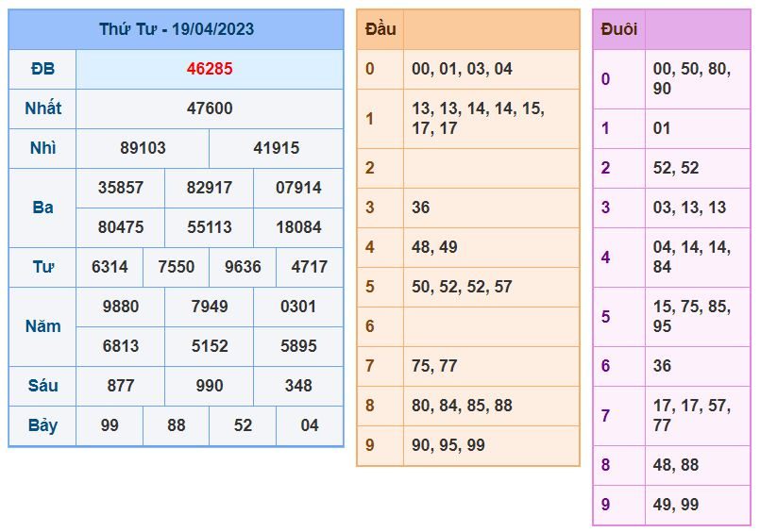This screenshot has width=760, height=532.
Task: Select Đuôi values 15, 75, 85, 95
Action: coord(692,316)
